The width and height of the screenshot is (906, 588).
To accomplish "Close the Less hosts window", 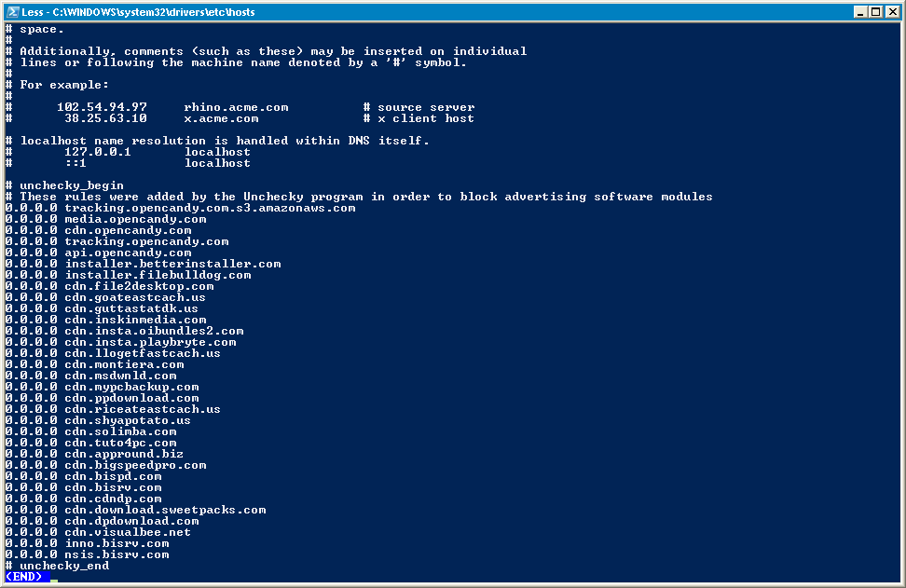I will [892, 11].
